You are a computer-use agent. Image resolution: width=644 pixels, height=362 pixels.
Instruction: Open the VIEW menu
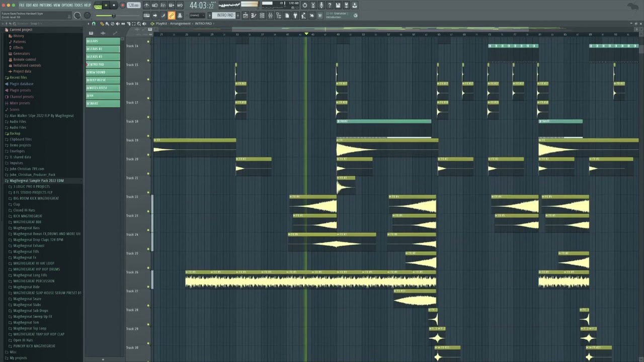[x=57, y=5]
